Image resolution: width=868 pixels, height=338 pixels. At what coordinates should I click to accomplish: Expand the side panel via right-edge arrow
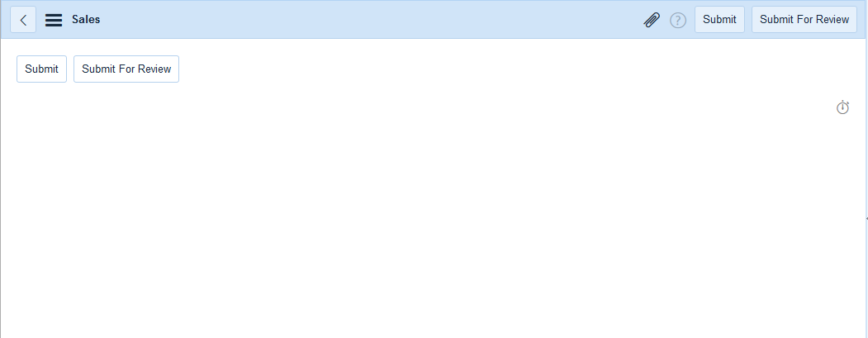pos(866,220)
